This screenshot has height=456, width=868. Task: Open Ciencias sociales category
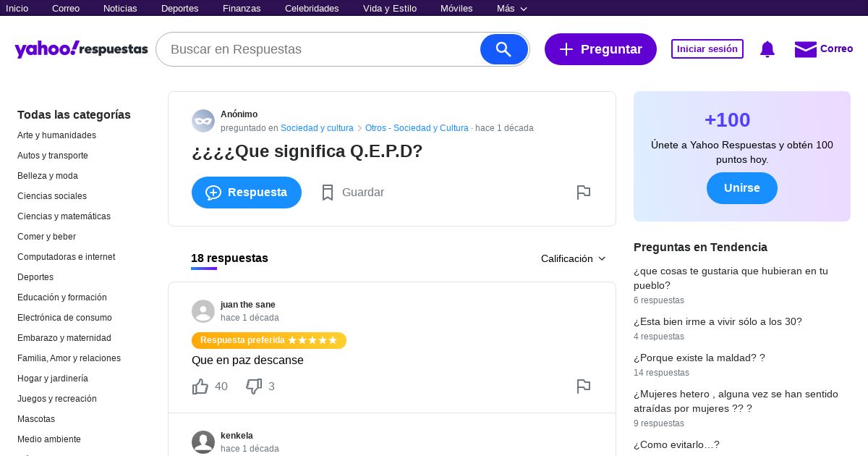pos(52,196)
